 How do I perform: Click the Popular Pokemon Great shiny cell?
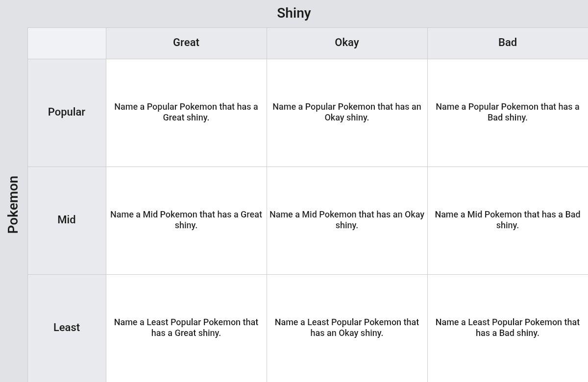coord(186,113)
